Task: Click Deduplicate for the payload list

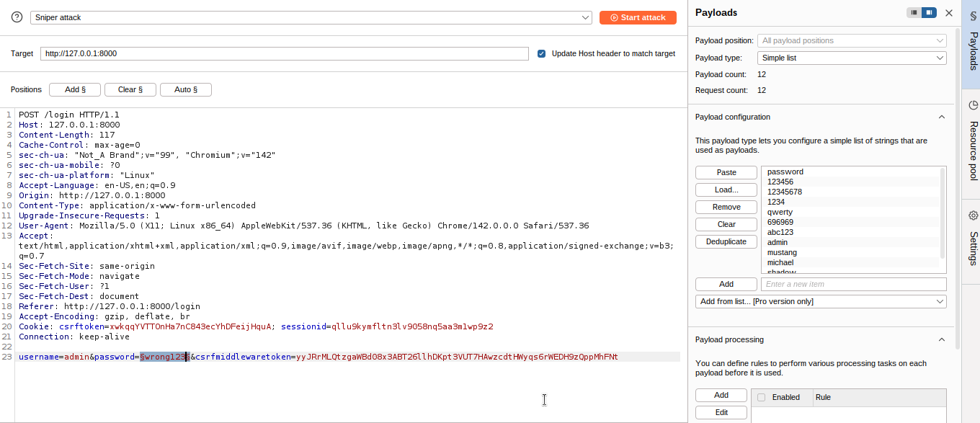Action: coord(726,241)
